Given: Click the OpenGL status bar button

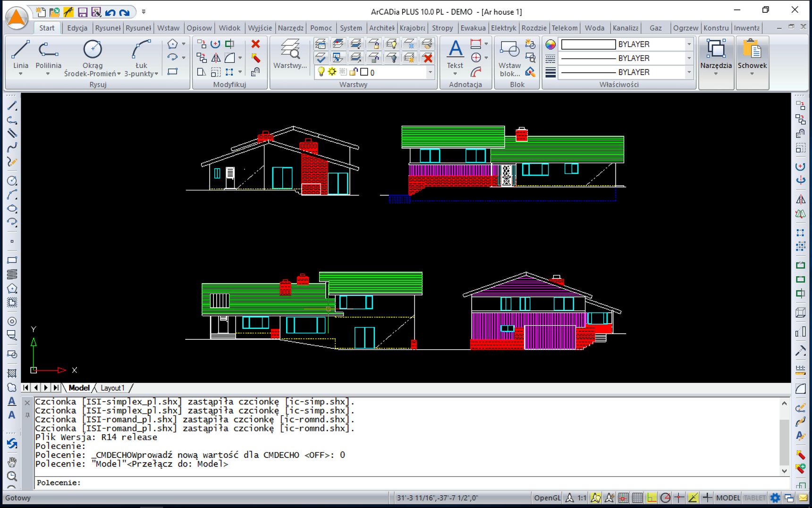Looking at the screenshot, I should click(x=547, y=498).
